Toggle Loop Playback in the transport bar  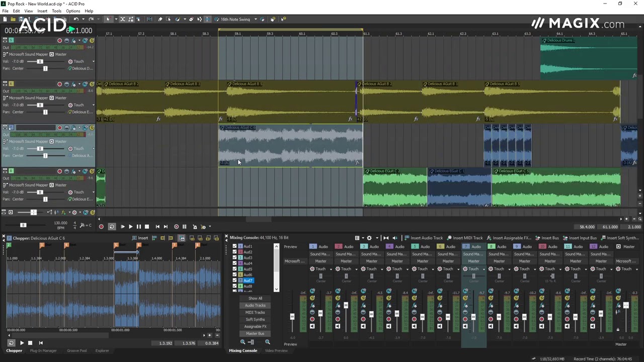coord(112,227)
